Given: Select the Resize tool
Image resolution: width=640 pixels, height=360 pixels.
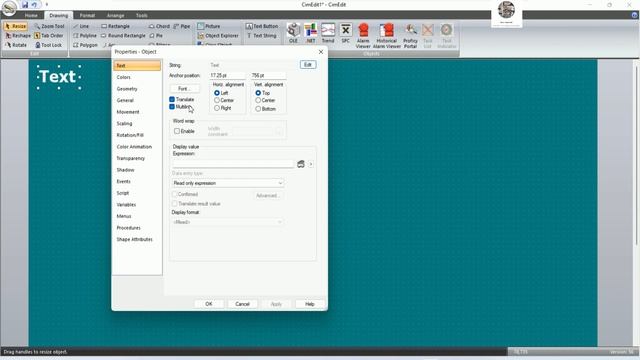Looking at the screenshot, I should coord(16,26).
